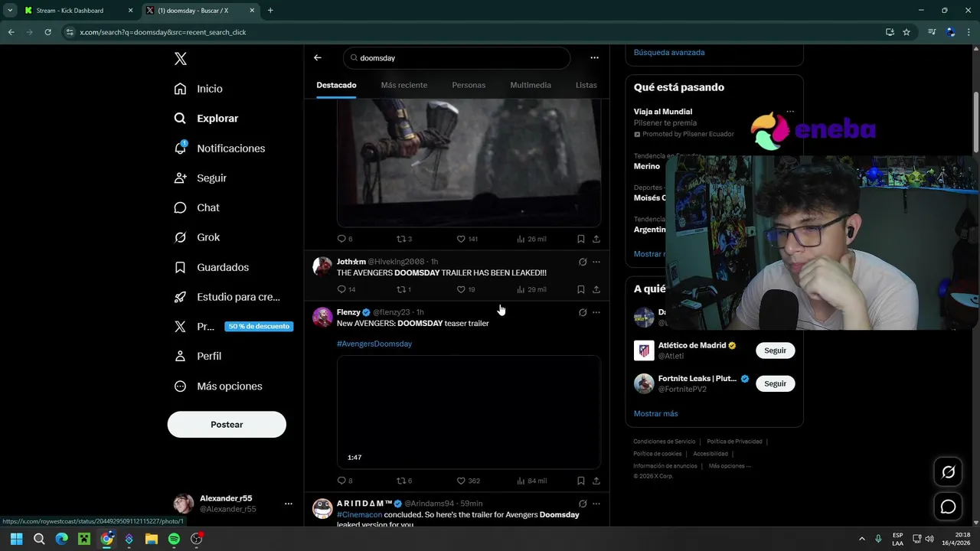Switch to Multimedia tab

pyautogui.click(x=531, y=85)
